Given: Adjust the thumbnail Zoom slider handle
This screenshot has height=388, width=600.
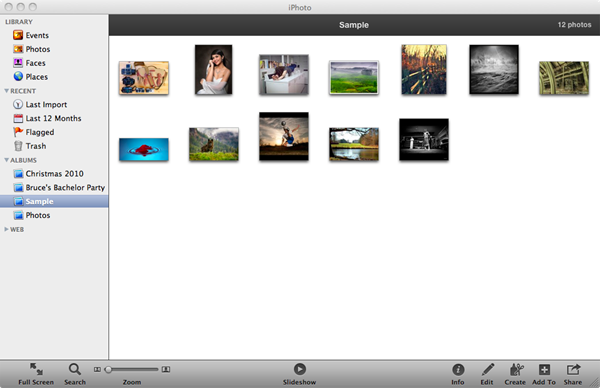Looking at the screenshot, I should click(x=108, y=369).
